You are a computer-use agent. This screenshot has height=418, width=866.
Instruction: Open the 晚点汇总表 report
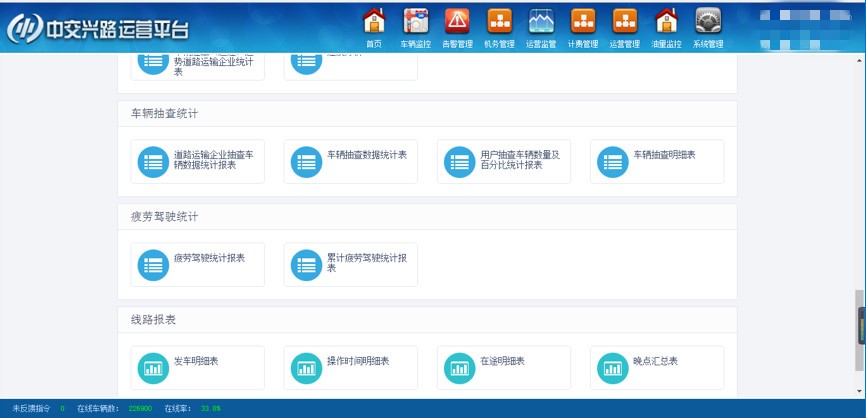(x=657, y=367)
